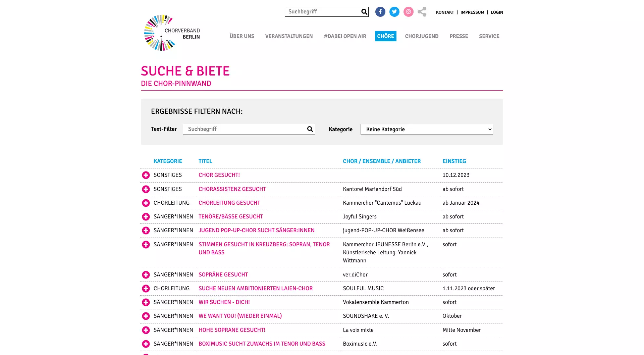Image resolution: width=644 pixels, height=355 pixels.
Task: Click 'Kantorei Mariendorf Süd' cell
Action: click(372, 189)
